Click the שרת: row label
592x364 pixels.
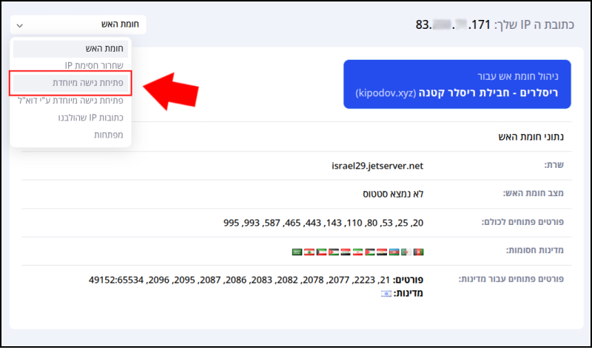pyautogui.click(x=554, y=165)
